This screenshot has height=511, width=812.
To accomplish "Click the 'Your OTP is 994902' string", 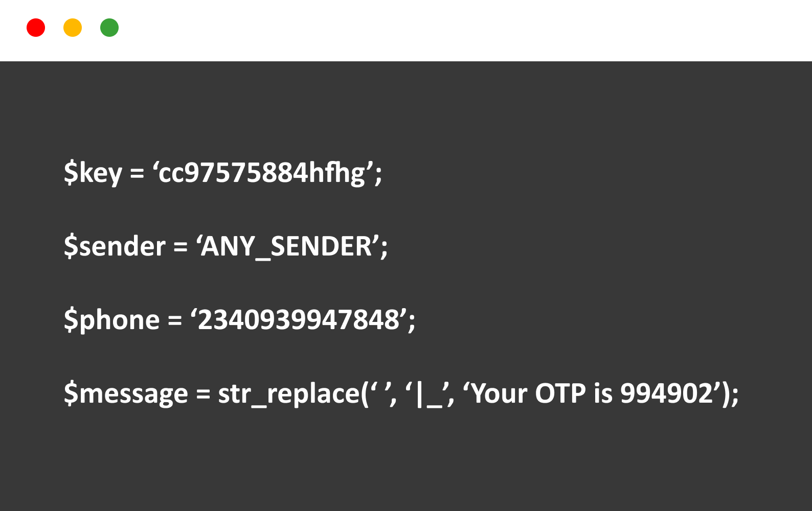I will (594, 393).
